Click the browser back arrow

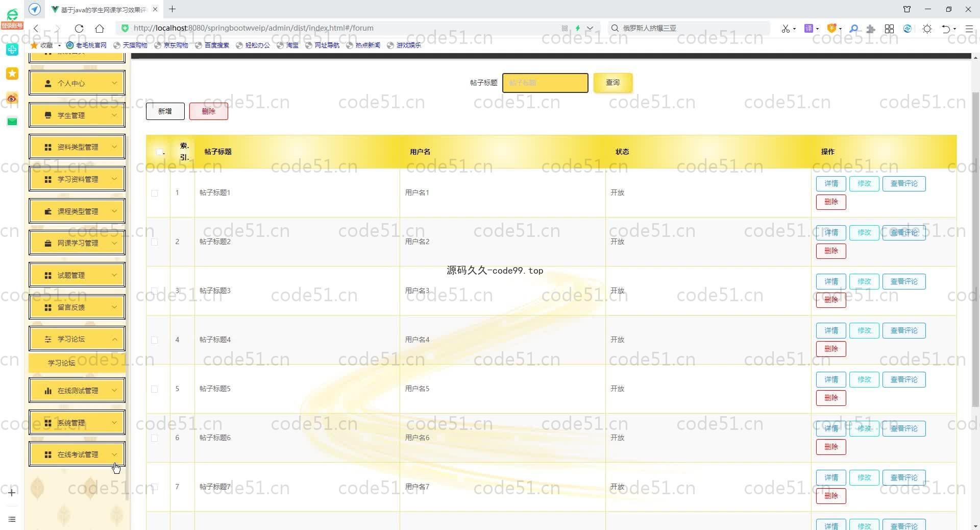(x=36, y=29)
